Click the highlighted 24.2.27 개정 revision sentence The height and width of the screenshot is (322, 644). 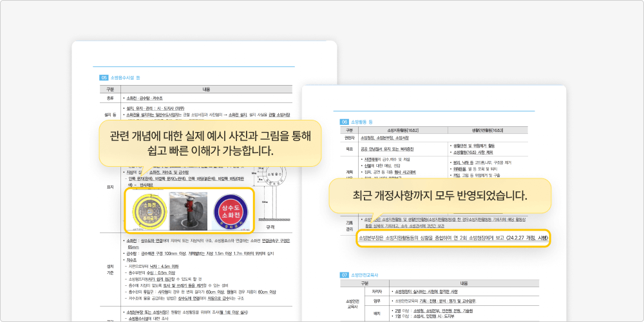(453, 238)
